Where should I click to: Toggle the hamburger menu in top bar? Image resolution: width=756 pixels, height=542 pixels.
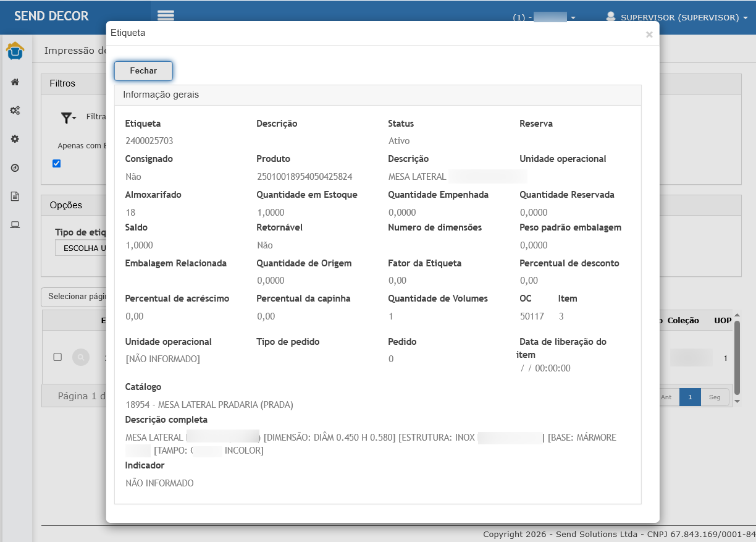pos(166,16)
